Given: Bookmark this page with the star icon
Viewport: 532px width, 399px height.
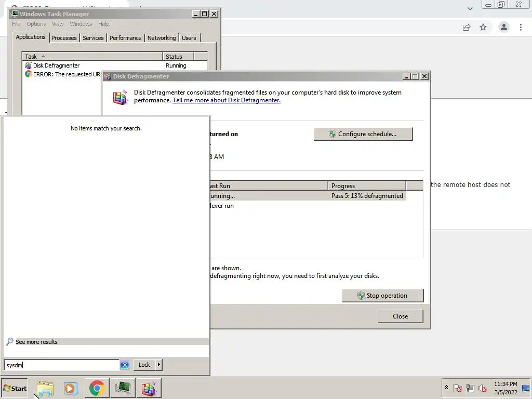Looking at the screenshot, I should (483, 27).
